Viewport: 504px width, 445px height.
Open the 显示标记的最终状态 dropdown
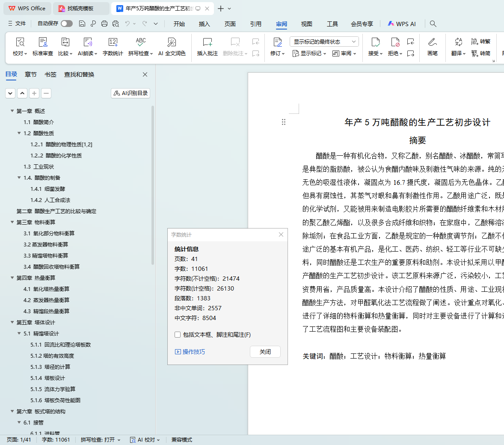(324, 42)
